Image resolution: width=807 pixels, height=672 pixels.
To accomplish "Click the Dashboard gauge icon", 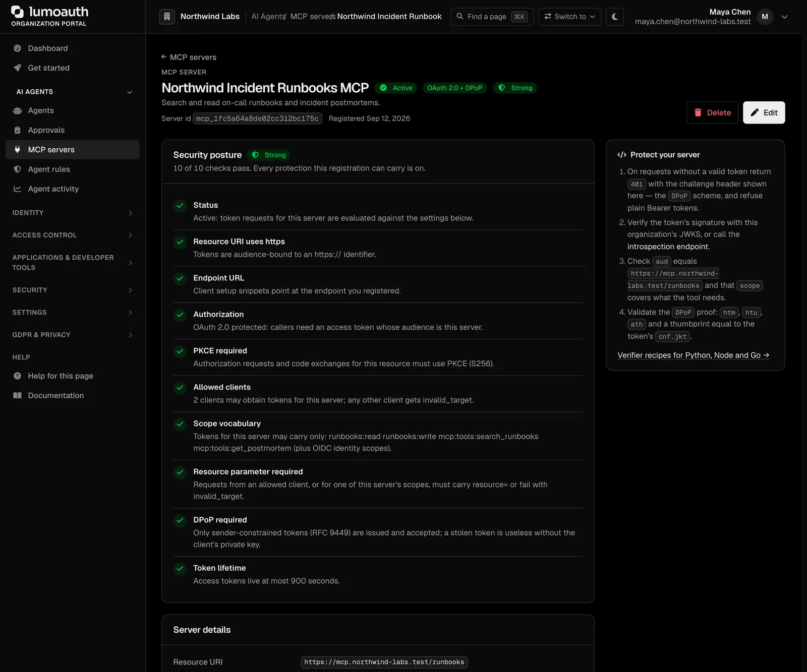I will (x=18, y=48).
